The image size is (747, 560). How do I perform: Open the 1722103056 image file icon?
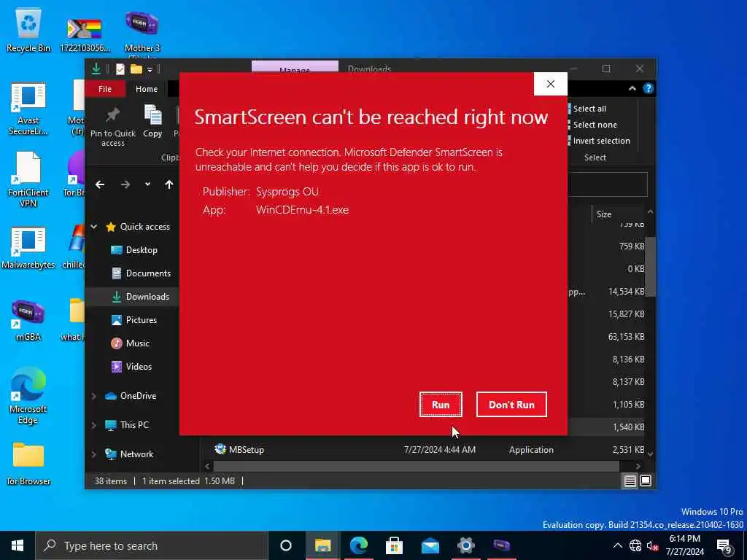pyautogui.click(x=85, y=34)
